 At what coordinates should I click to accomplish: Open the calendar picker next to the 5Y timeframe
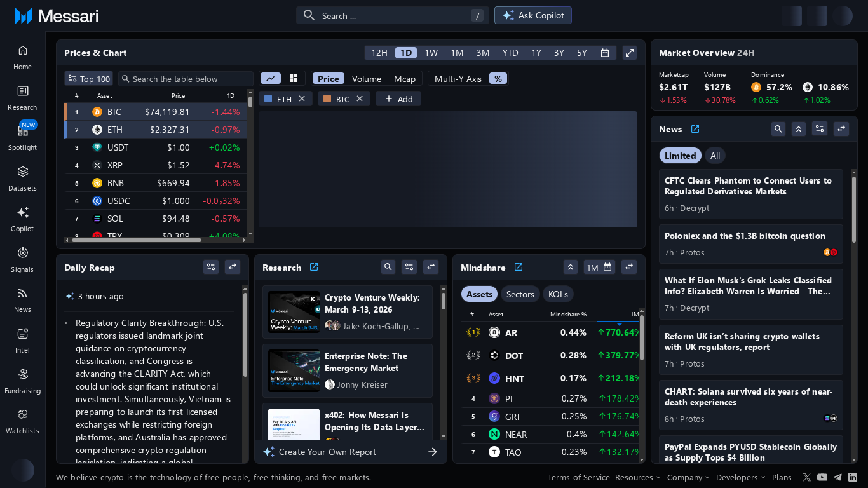click(x=604, y=53)
